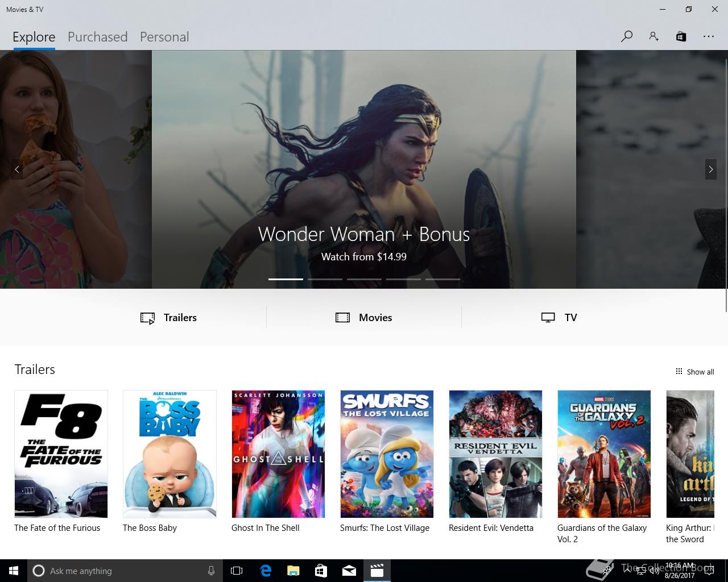Open the TV category label
Viewport: 728px width, 582px height.
pos(571,318)
